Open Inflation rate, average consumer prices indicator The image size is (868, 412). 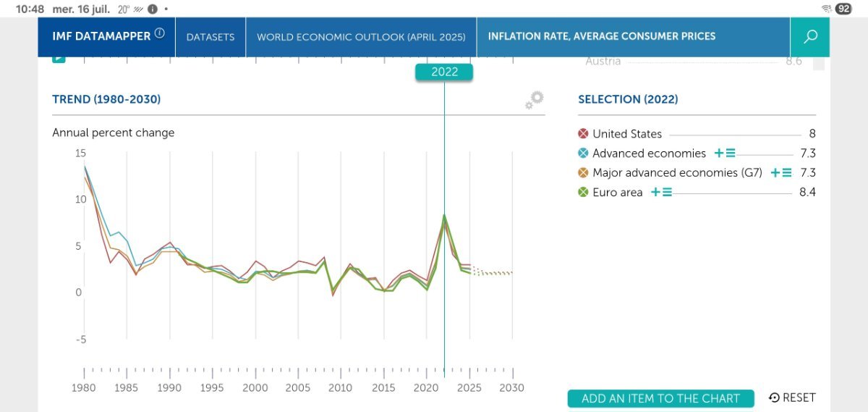(602, 36)
